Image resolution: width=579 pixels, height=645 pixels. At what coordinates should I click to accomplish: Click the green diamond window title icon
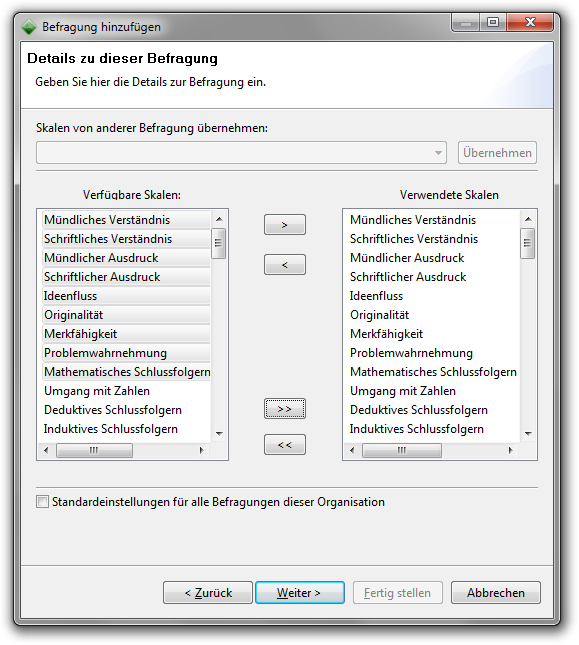(29, 27)
